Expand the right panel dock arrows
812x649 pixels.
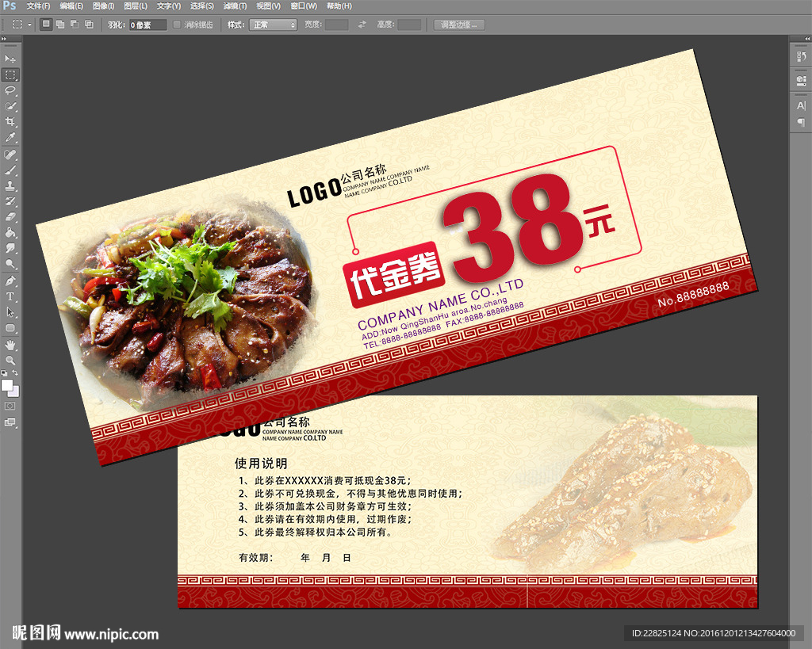(x=807, y=39)
